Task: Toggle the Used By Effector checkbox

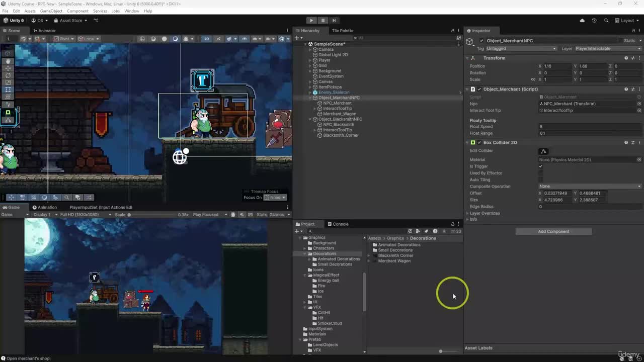Action: coord(541,173)
